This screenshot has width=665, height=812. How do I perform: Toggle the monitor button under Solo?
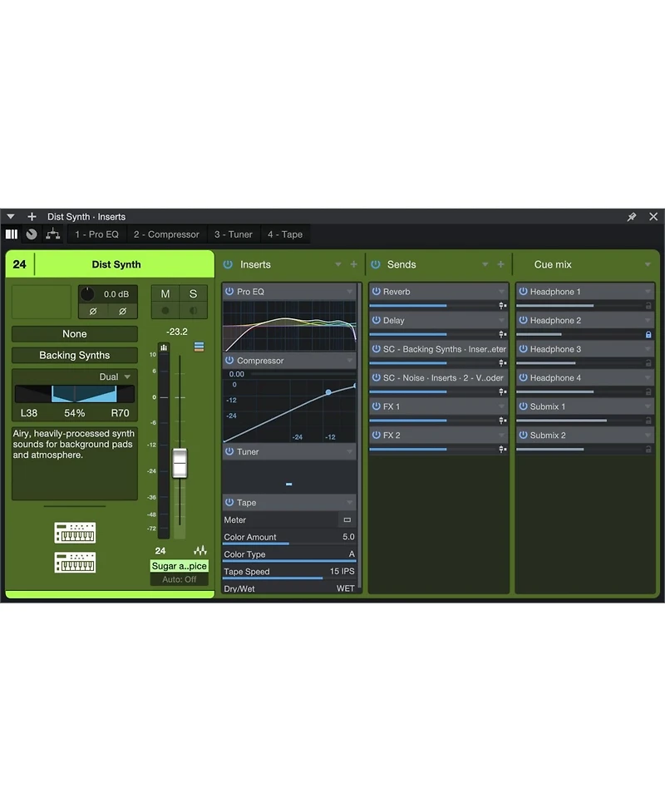coord(193,311)
